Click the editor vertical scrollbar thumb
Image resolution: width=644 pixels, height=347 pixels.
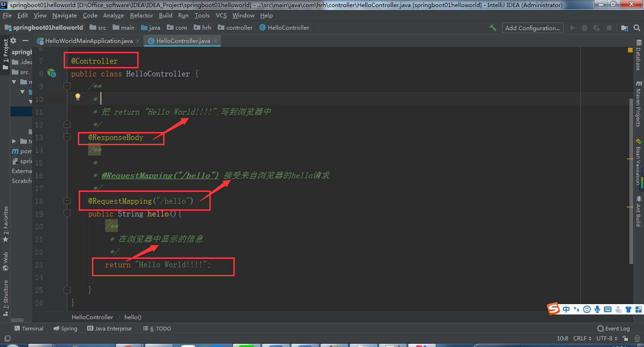(x=631, y=181)
